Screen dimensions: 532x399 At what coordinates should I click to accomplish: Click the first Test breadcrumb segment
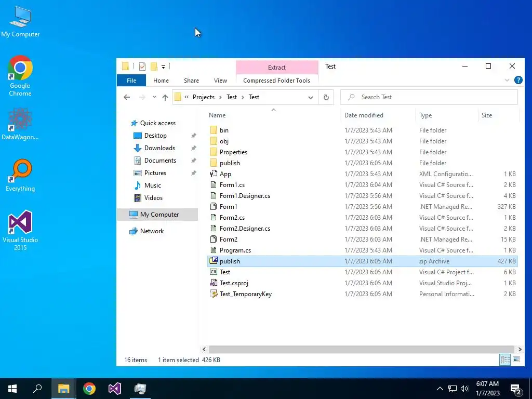(x=232, y=97)
